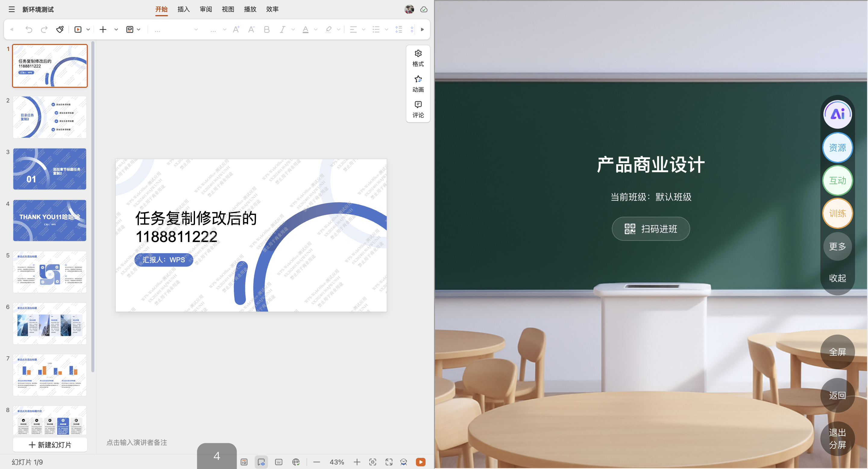Image resolution: width=868 pixels, height=469 pixels.
Task: Switch to the 视图 tab
Action: pyautogui.click(x=228, y=9)
